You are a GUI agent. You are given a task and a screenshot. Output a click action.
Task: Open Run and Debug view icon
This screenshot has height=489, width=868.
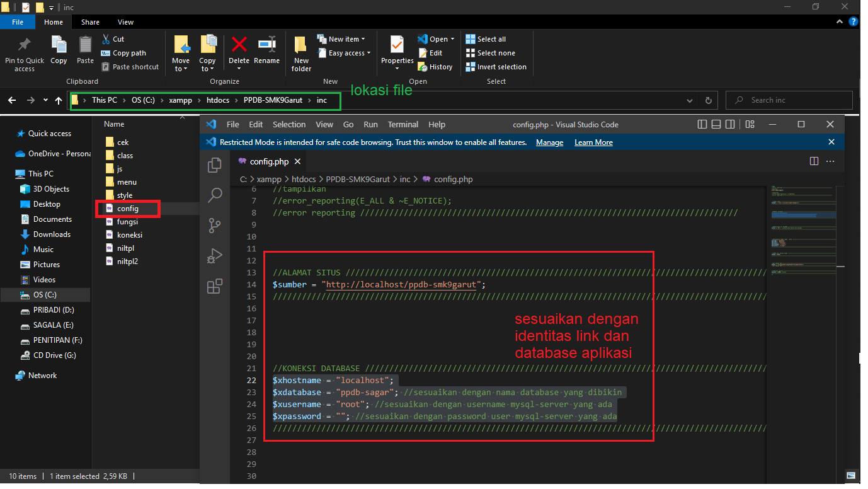click(215, 256)
